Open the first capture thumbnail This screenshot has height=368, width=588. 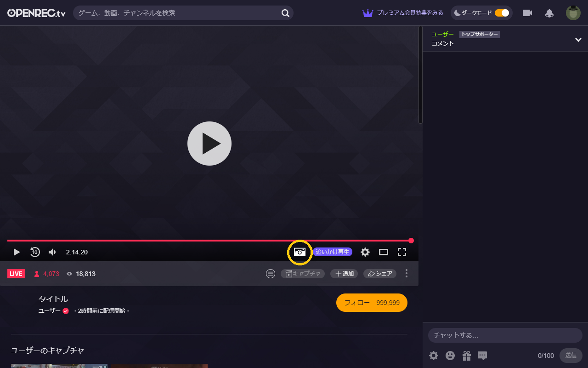point(59,366)
